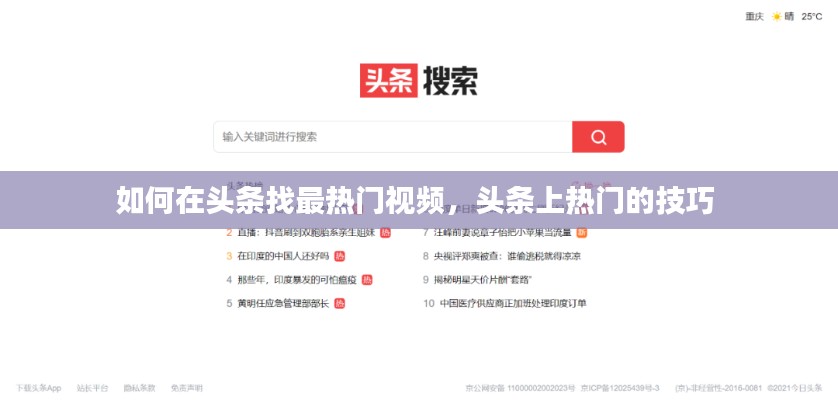This screenshot has height=400, width=838.
Task: Open headline 那些年,印度暴发的可怕瘟疫
Action: point(297,279)
